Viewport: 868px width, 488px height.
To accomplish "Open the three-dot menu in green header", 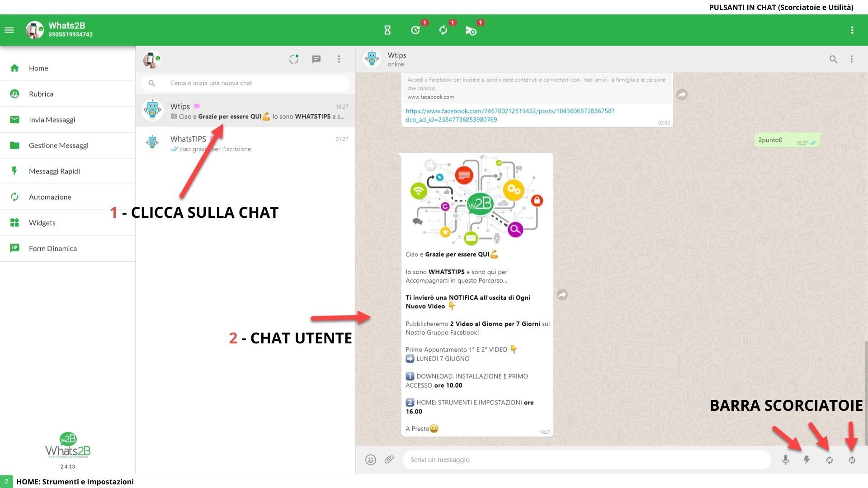I will [x=852, y=30].
